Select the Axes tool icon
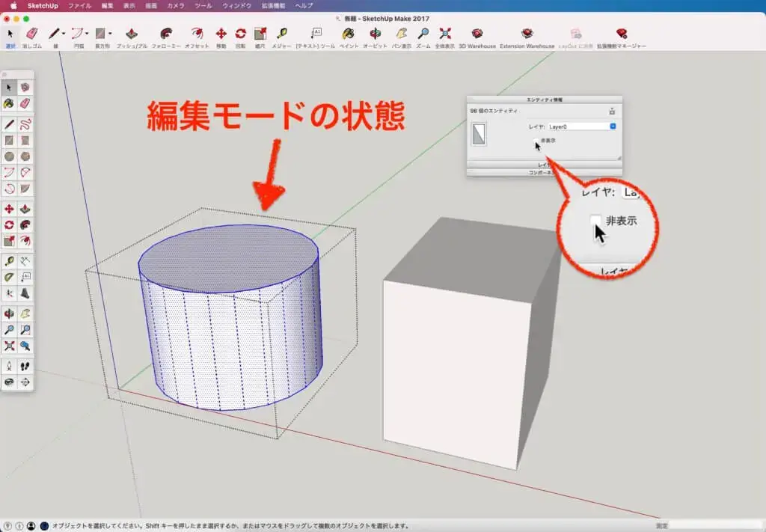The width and height of the screenshot is (766, 532). click(9, 293)
